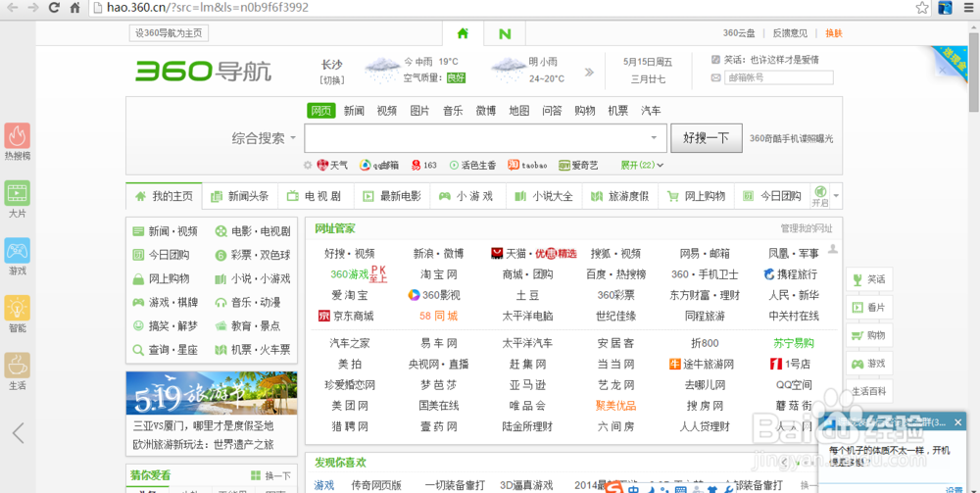The image size is (980, 493).
Task: Open the search box suggestion dropdown arrow
Action: click(x=655, y=138)
